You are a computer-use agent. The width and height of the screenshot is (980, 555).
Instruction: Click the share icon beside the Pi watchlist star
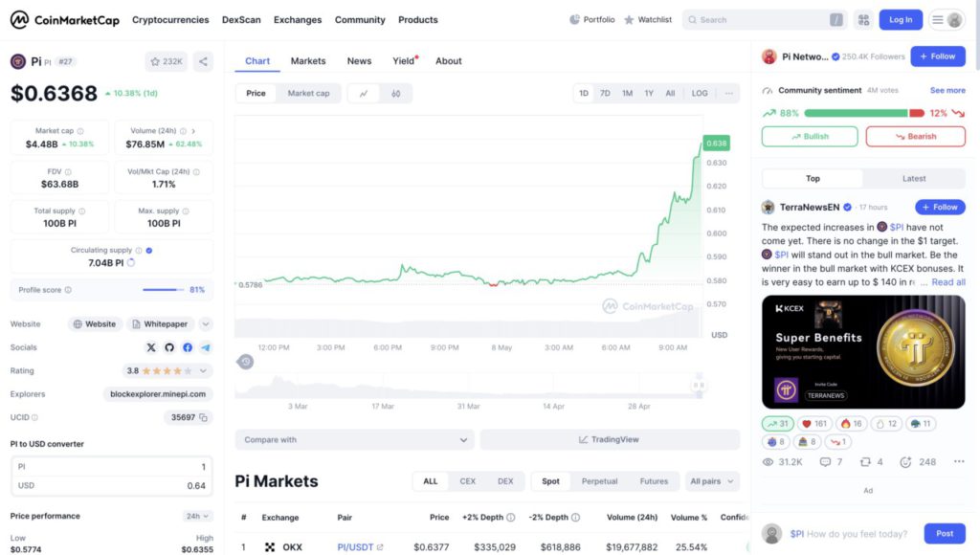[x=203, y=61]
